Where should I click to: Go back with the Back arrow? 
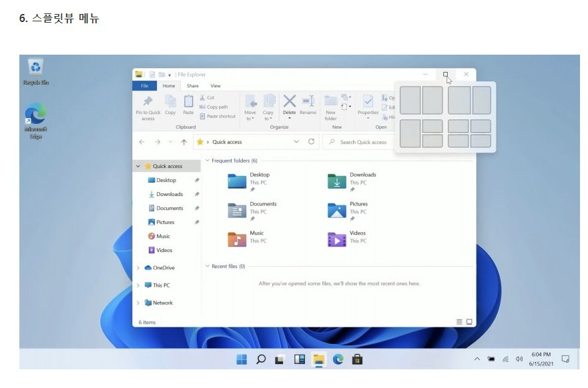click(x=141, y=142)
